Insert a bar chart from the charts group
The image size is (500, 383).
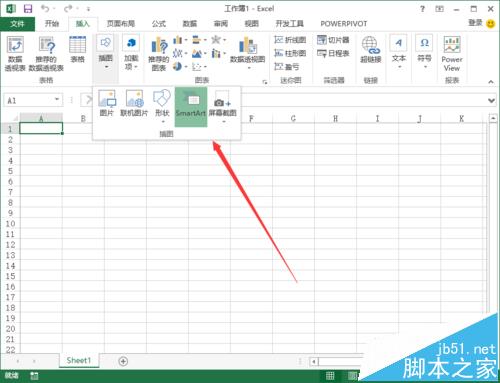(199, 40)
